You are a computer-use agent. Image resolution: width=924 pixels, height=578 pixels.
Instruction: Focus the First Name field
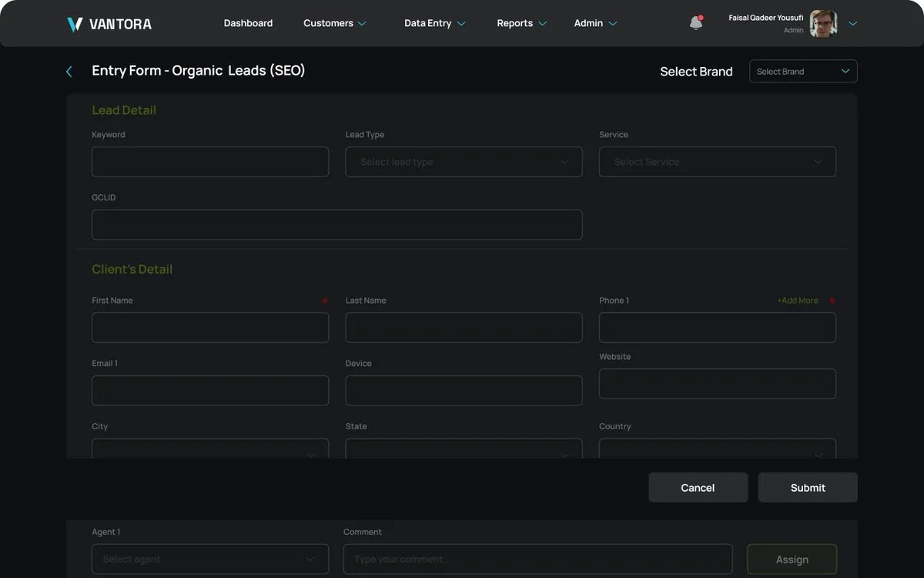210,328
